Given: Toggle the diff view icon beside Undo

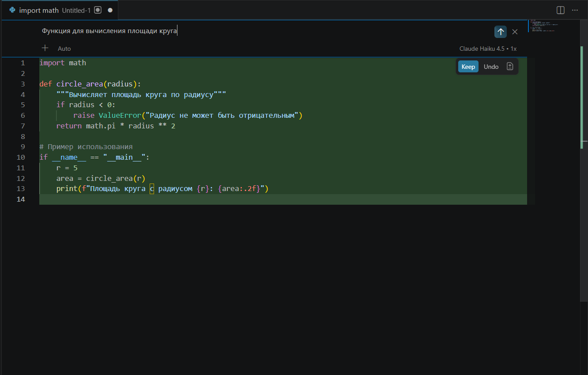Looking at the screenshot, I should (510, 67).
